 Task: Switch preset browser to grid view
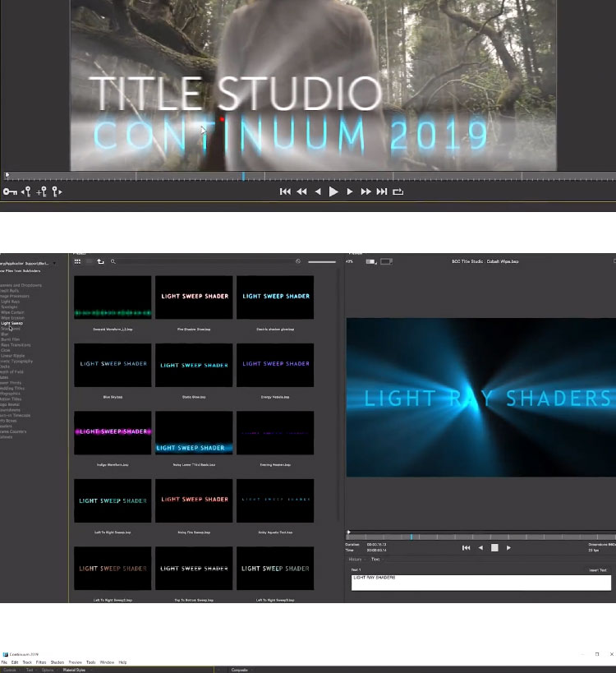(x=77, y=261)
